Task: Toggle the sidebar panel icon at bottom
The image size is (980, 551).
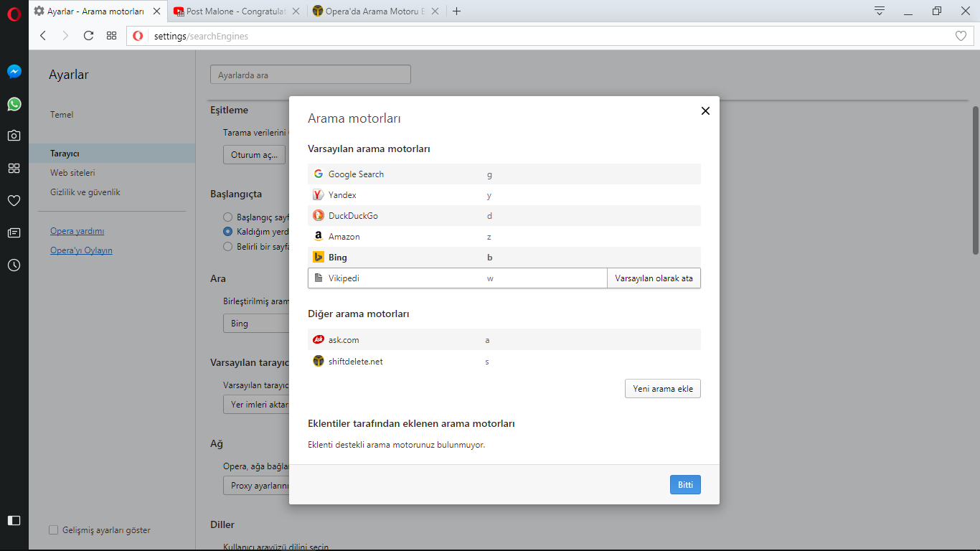Action: 14,520
